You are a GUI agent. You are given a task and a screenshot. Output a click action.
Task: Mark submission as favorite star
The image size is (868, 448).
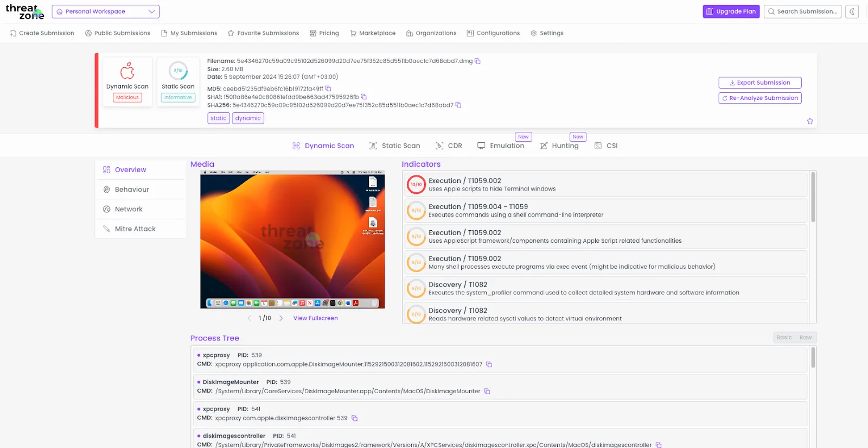(x=810, y=121)
